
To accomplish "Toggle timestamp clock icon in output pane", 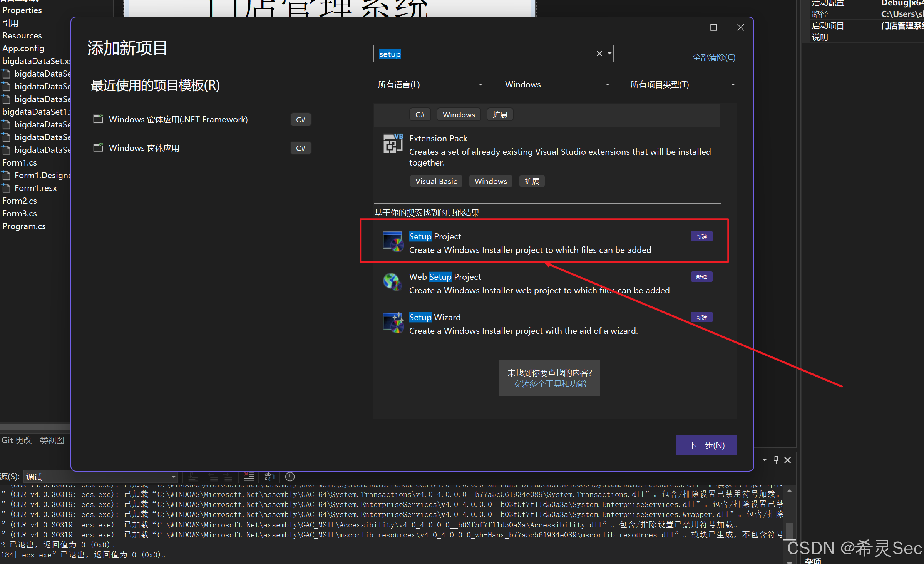I will point(290,477).
